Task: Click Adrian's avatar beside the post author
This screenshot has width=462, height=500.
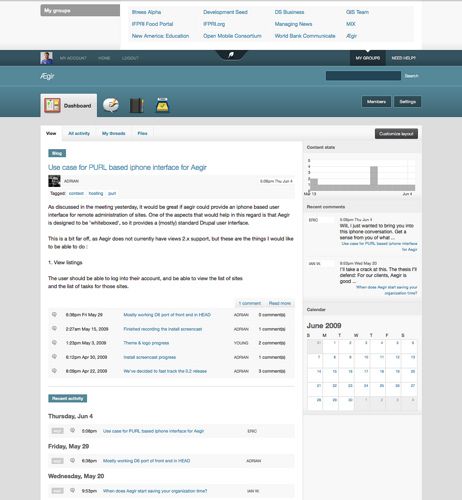Action: [x=54, y=181]
